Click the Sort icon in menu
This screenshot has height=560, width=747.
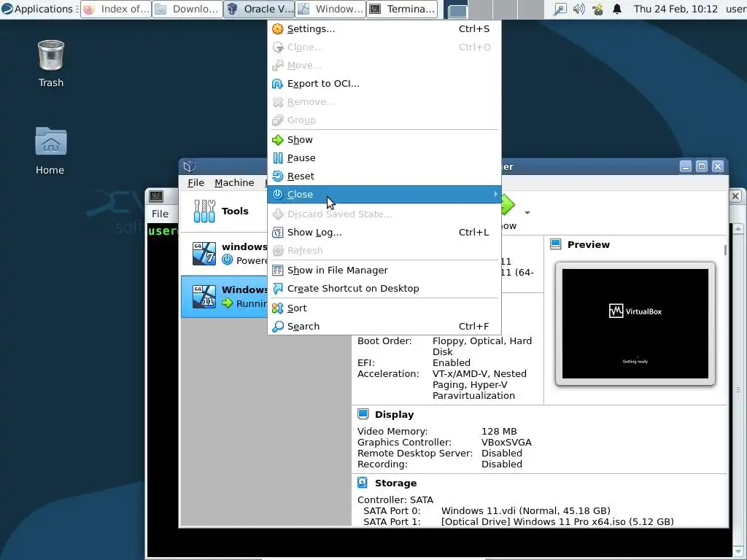pyautogui.click(x=278, y=308)
